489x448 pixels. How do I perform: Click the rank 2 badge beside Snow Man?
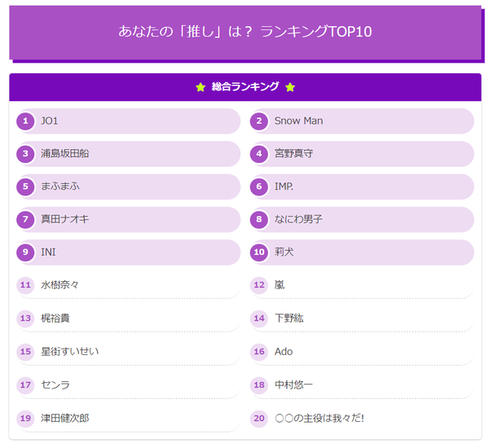pyautogui.click(x=259, y=121)
